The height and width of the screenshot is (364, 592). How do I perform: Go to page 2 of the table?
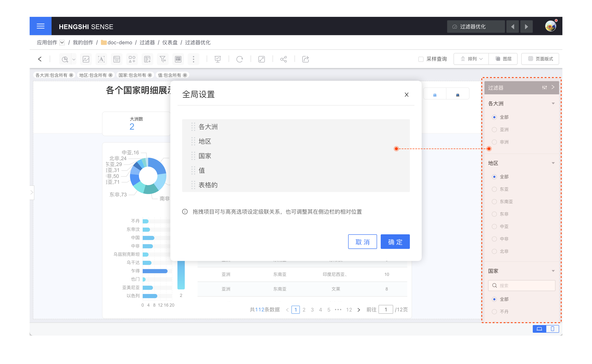tap(304, 310)
